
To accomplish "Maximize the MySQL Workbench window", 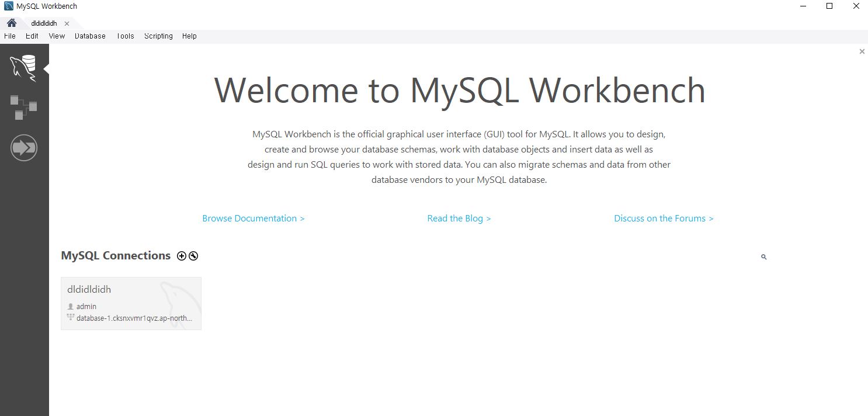I will [829, 6].
